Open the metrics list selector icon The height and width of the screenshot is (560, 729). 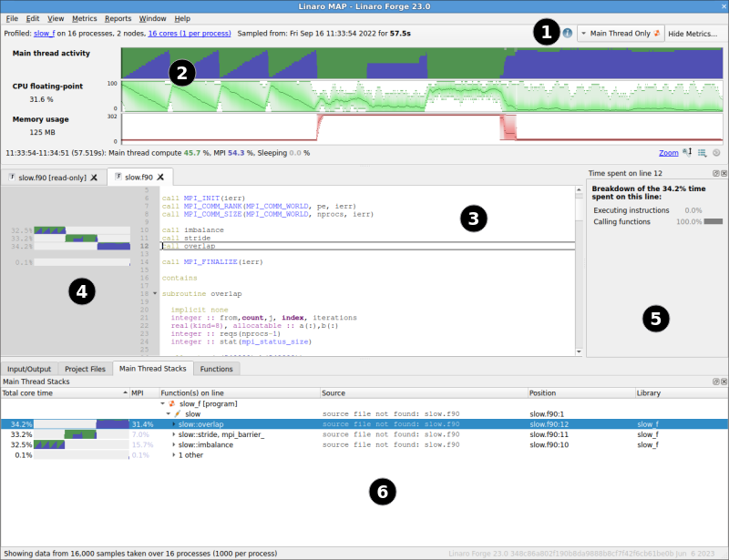point(702,152)
